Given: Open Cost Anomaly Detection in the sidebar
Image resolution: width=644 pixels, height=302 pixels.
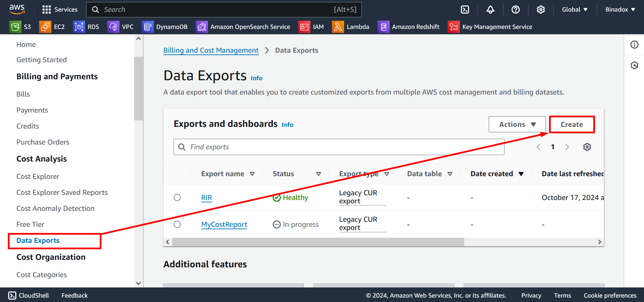Looking at the screenshot, I should pyautogui.click(x=55, y=208).
